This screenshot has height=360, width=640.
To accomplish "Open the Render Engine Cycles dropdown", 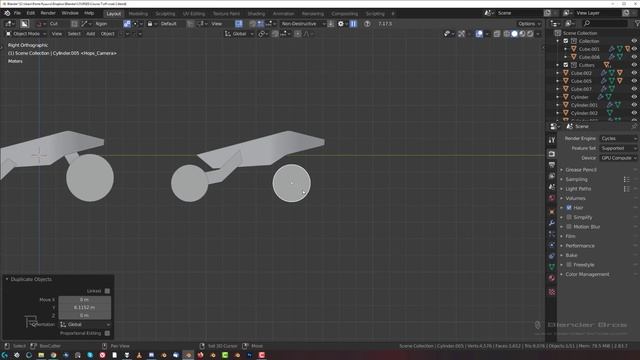I will click(618, 138).
